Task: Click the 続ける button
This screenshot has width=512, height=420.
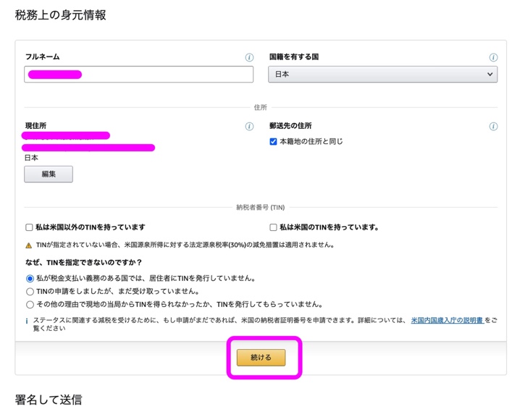Action: (x=261, y=358)
